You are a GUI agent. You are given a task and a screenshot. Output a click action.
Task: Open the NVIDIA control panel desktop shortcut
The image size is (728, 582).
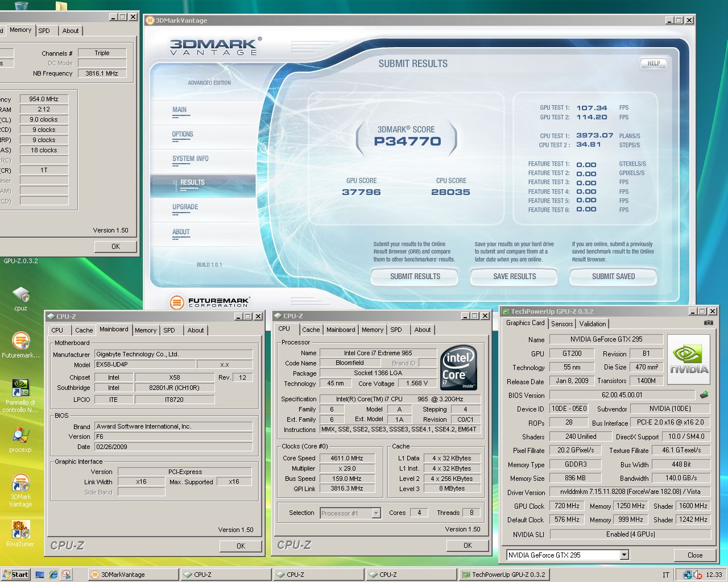click(20, 396)
